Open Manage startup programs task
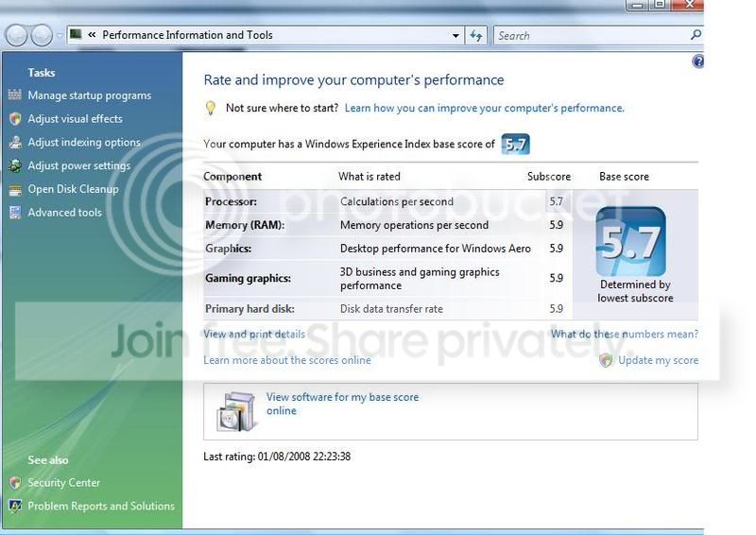This screenshot has width=756, height=535. pyautogui.click(x=89, y=95)
